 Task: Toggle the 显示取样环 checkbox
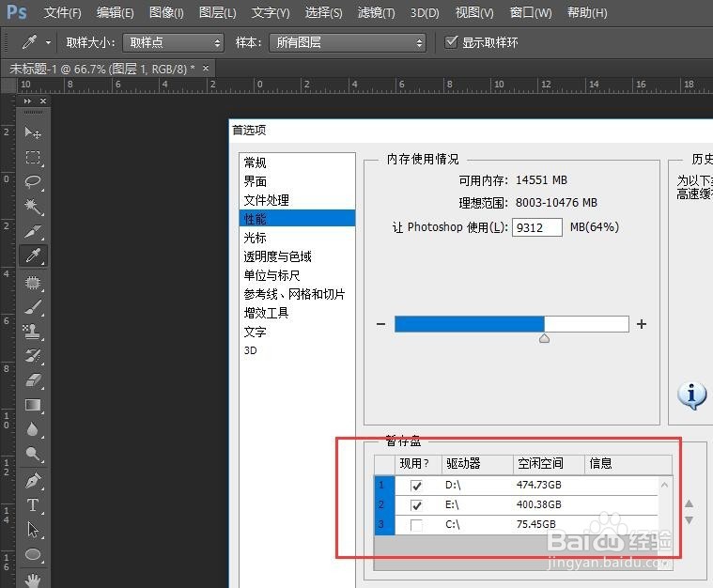tap(451, 42)
